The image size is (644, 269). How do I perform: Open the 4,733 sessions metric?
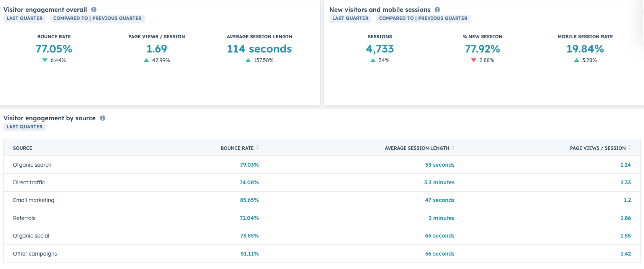[379, 49]
